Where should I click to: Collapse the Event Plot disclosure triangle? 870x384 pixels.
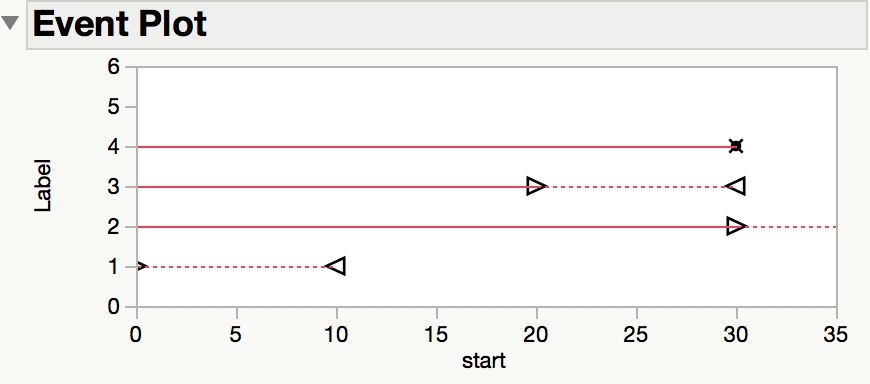pyautogui.click(x=11, y=24)
